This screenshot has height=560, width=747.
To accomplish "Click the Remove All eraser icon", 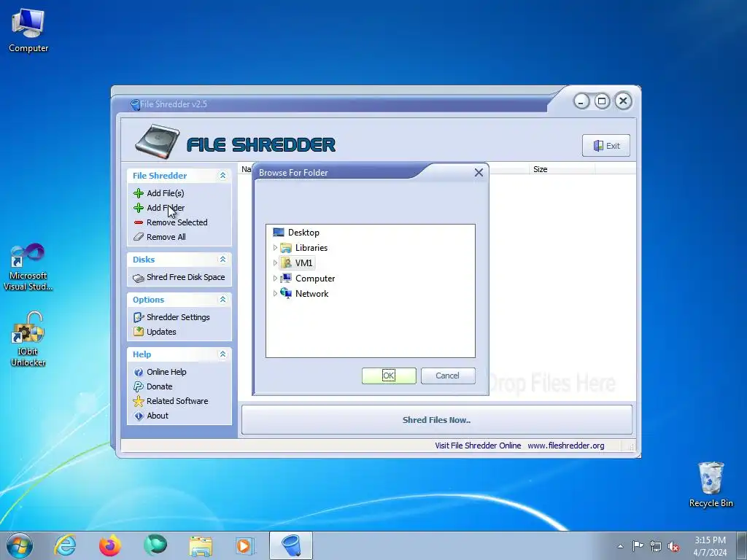I will [139, 237].
